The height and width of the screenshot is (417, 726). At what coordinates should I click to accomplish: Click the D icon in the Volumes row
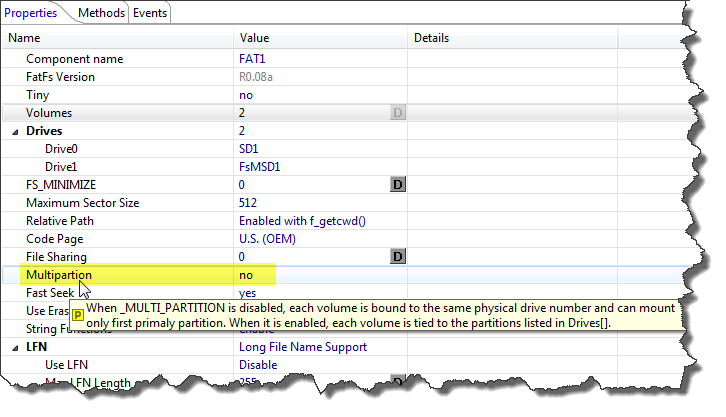click(x=397, y=113)
